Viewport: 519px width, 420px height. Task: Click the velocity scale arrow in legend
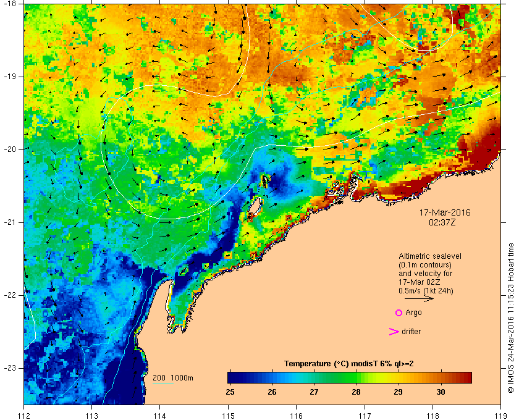419,298
